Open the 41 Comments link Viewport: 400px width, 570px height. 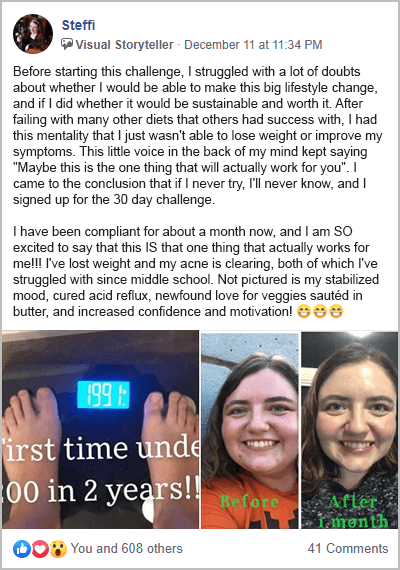click(x=348, y=549)
